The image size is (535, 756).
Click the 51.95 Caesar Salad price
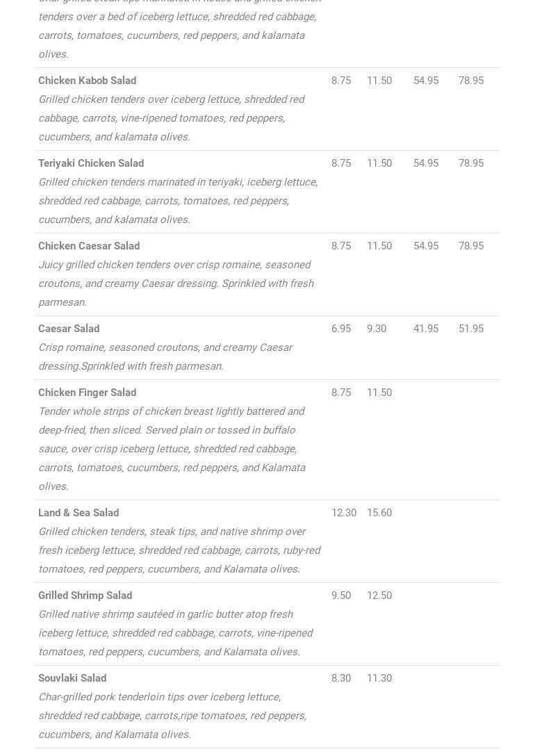(471, 329)
